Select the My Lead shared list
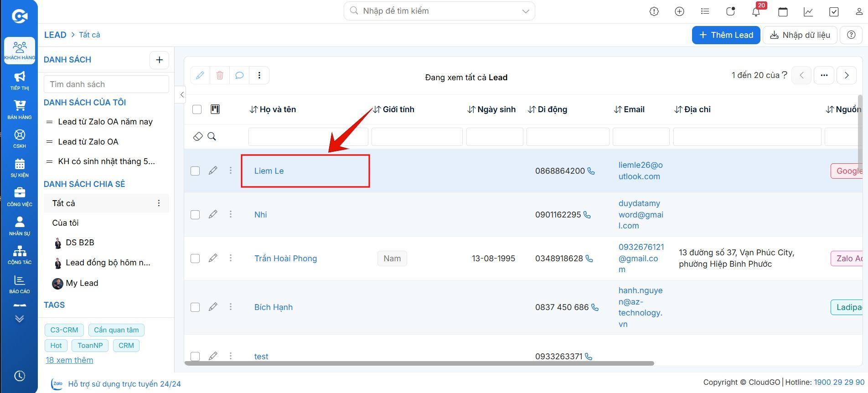The height and width of the screenshot is (393, 868). (82, 283)
